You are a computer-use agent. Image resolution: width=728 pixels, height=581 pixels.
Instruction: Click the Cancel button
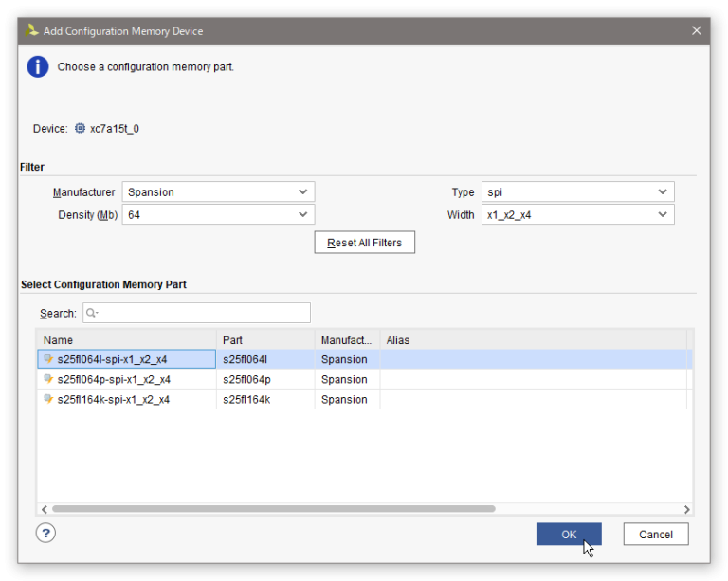tap(655, 535)
